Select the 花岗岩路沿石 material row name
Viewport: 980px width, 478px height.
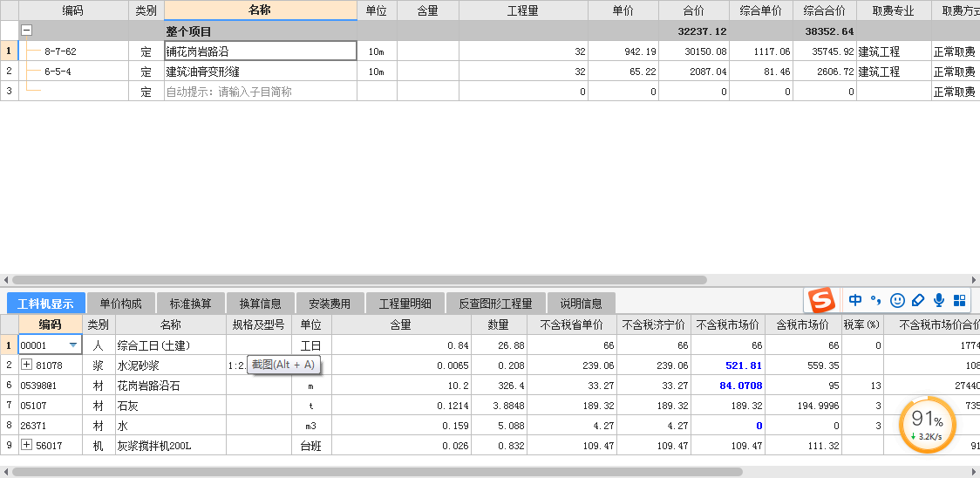tap(171, 385)
